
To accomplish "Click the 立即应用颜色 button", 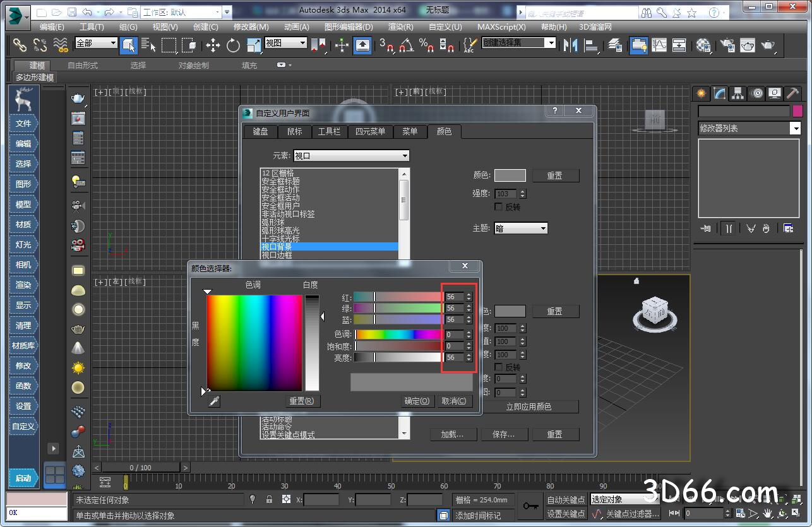I will tap(528, 406).
